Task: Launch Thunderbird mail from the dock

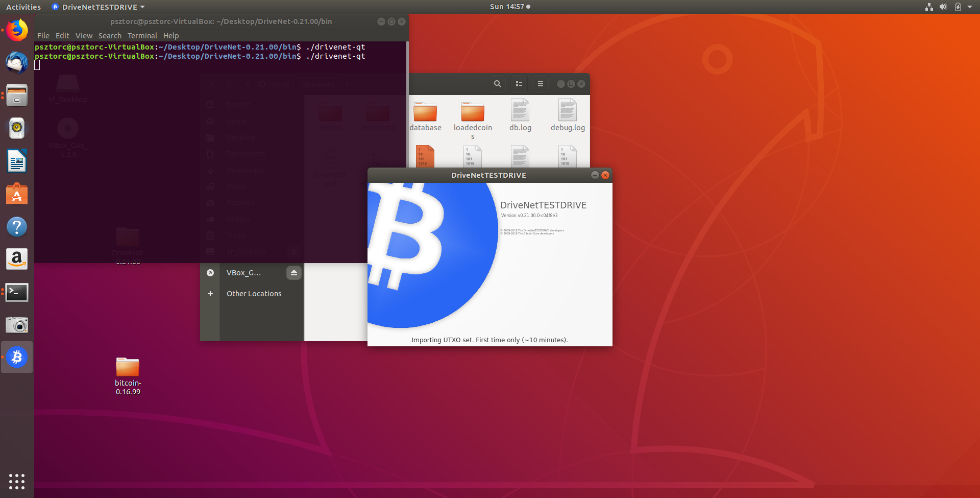Action: [x=17, y=63]
